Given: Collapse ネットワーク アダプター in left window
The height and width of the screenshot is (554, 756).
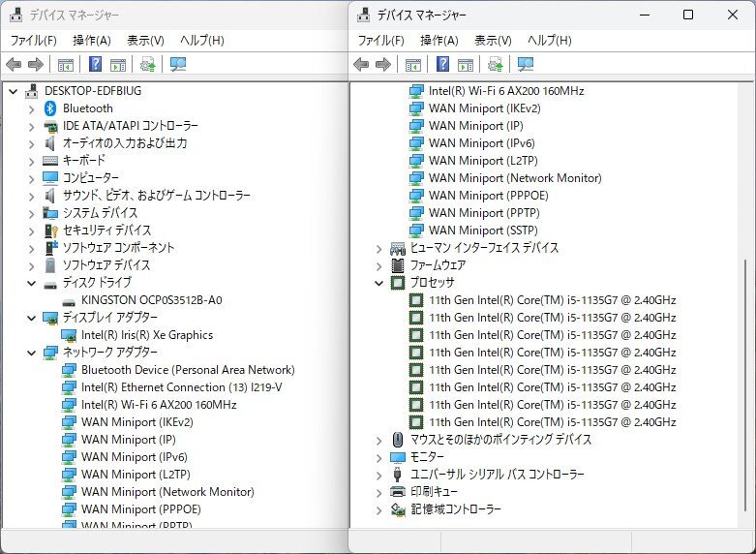Looking at the screenshot, I should point(31,353).
